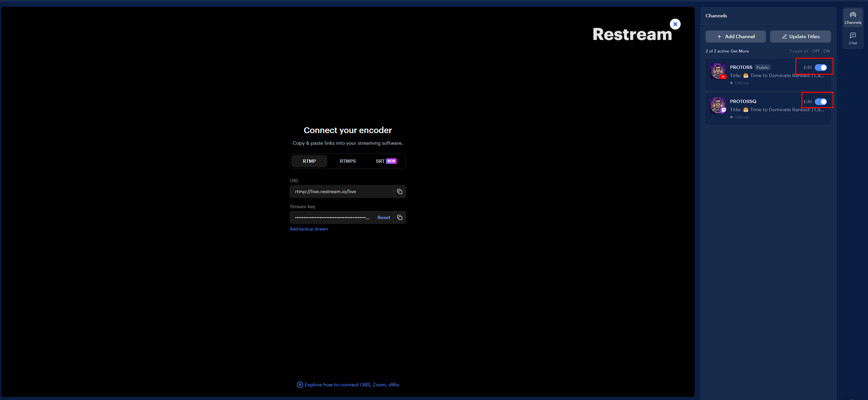Screen dimensions: 868x400
Task: Click the PROTOSSQ channel name
Action: pyautogui.click(x=743, y=101)
